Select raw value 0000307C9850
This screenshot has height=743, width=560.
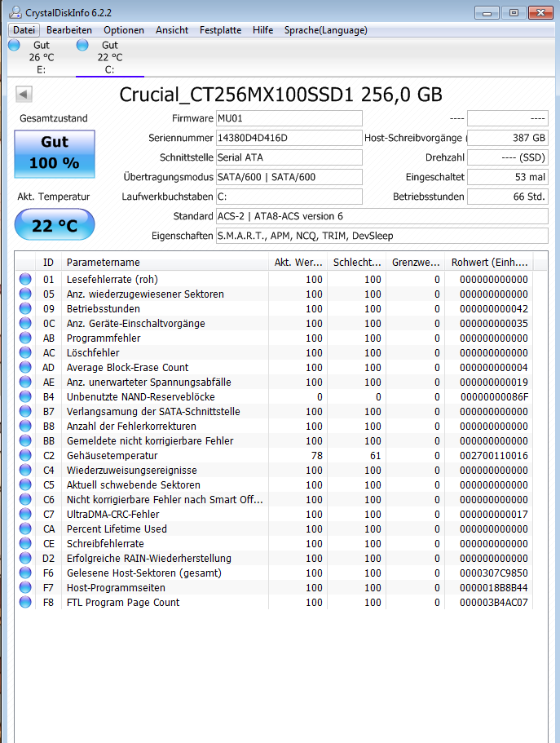pos(494,573)
